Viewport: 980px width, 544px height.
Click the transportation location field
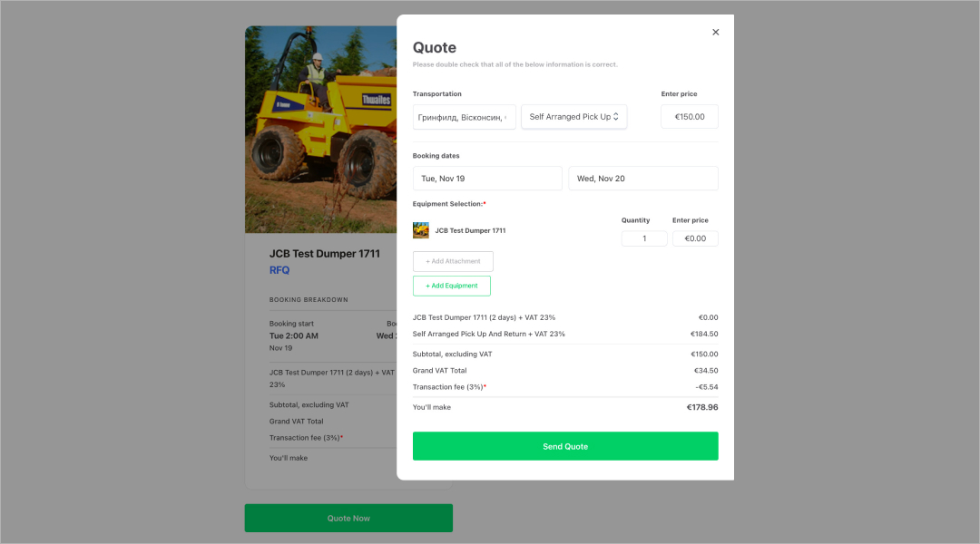pos(464,117)
